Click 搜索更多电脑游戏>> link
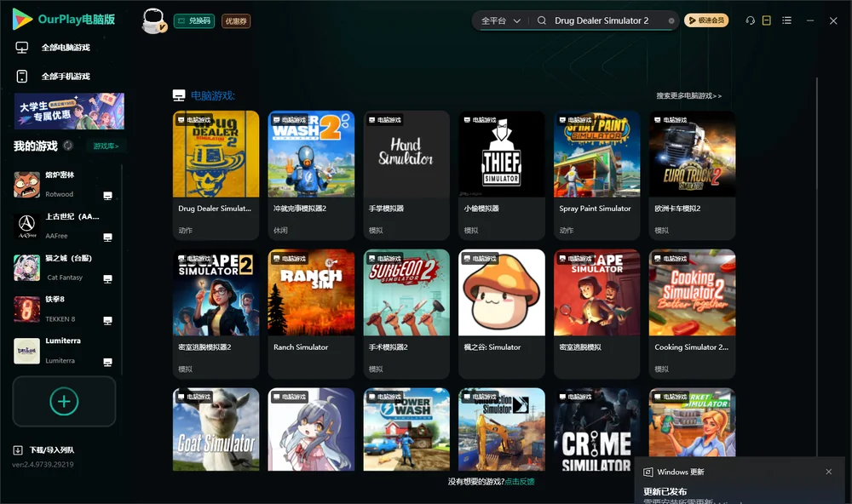 688,96
